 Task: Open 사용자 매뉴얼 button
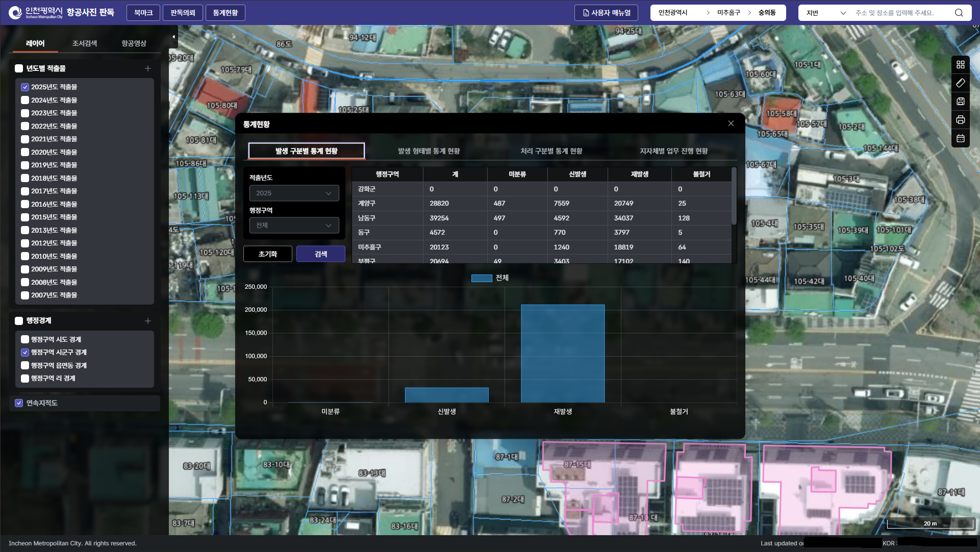(606, 13)
